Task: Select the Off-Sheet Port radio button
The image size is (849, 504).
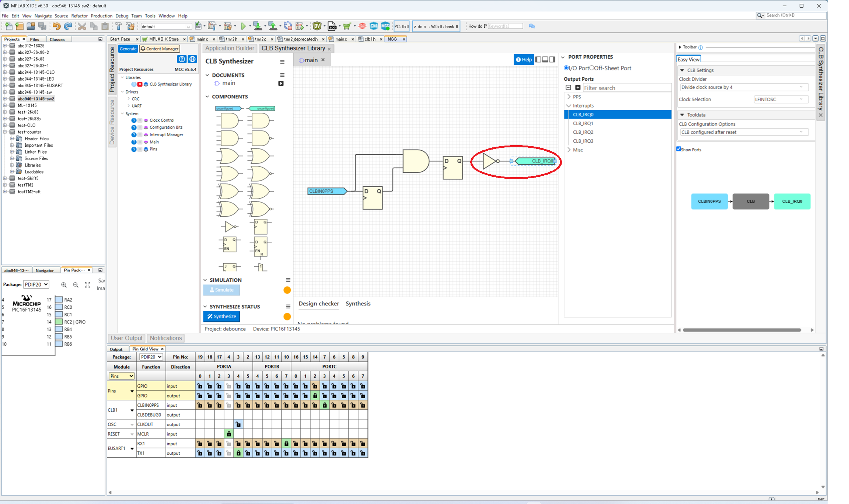Action: [592, 68]
